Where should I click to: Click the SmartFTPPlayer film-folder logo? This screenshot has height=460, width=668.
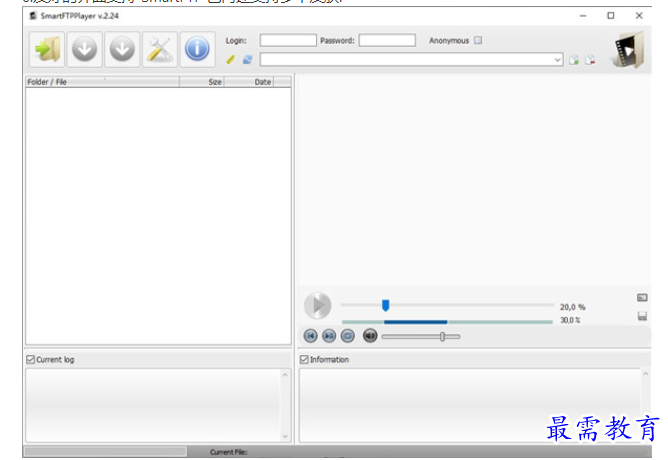pyautogui.click(x=628, y=49)
